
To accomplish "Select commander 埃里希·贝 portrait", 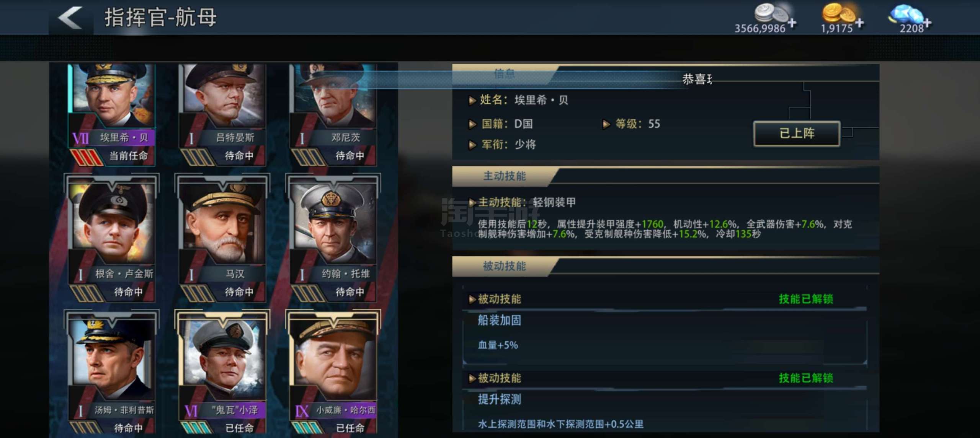I will (x=111, y=114).
